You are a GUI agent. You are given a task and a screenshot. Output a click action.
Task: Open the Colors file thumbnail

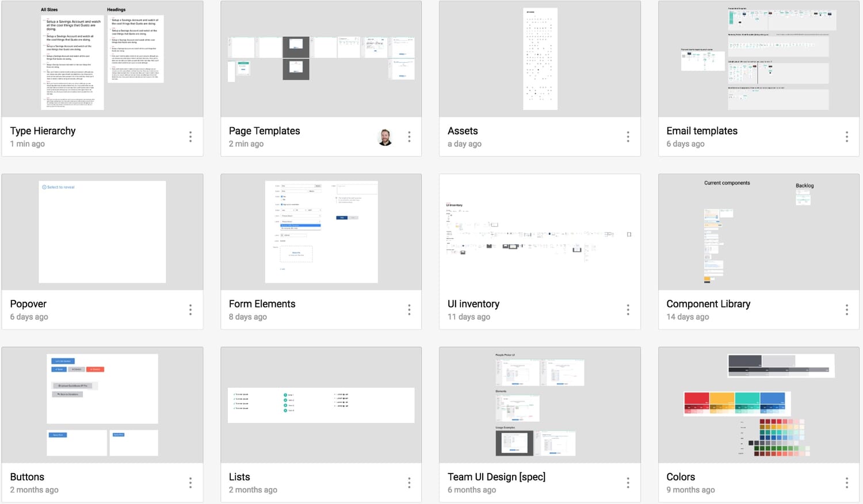point(758,404)
